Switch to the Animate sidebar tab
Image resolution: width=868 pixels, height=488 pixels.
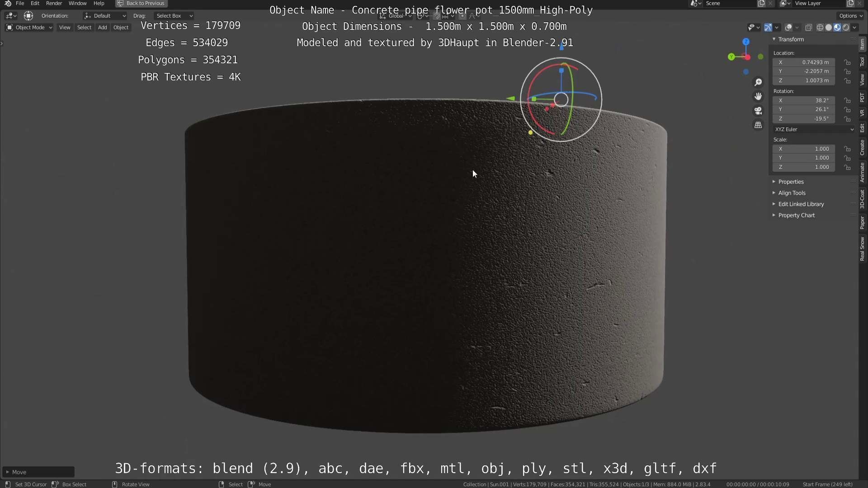(x=863, y=172)
